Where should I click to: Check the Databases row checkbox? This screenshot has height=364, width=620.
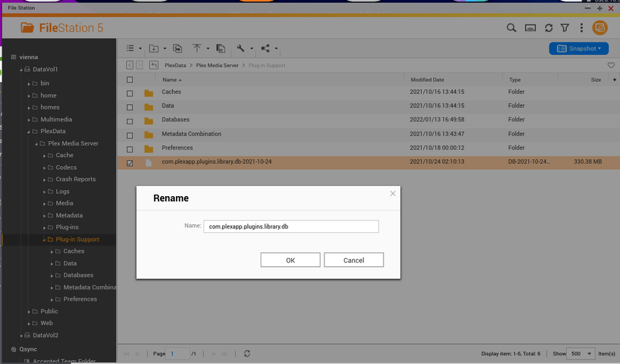click(130, 122)
